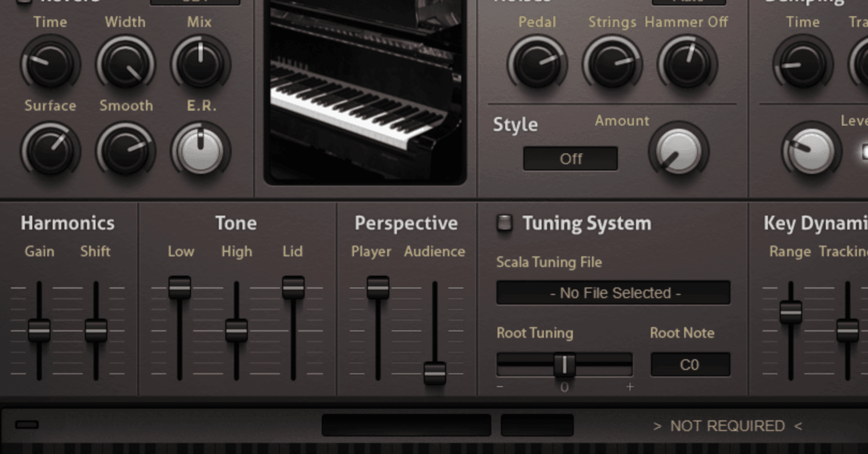Open the Scala Tuning File selector

pyautogui.click(x=613, y=293)
